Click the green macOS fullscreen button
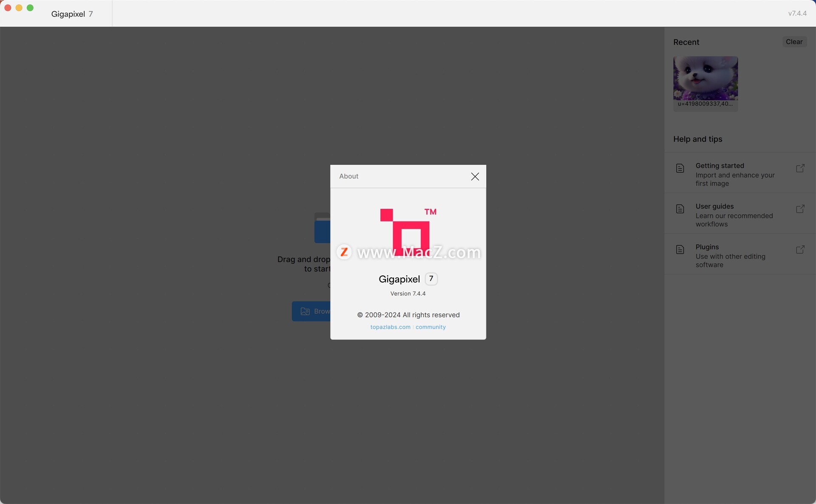Screen dimensions: 816x504 [x=30, y=8]
